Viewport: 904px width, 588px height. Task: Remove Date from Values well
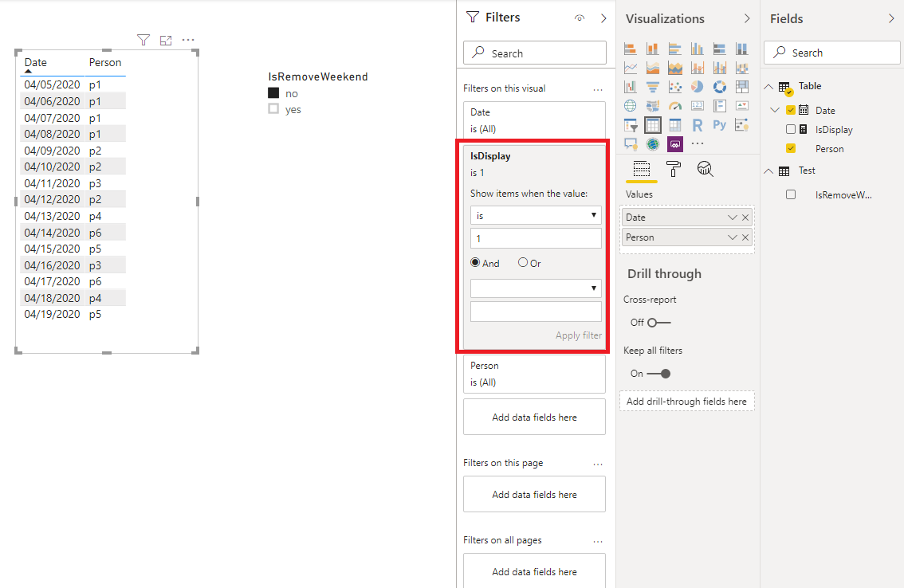coord(745,218)
